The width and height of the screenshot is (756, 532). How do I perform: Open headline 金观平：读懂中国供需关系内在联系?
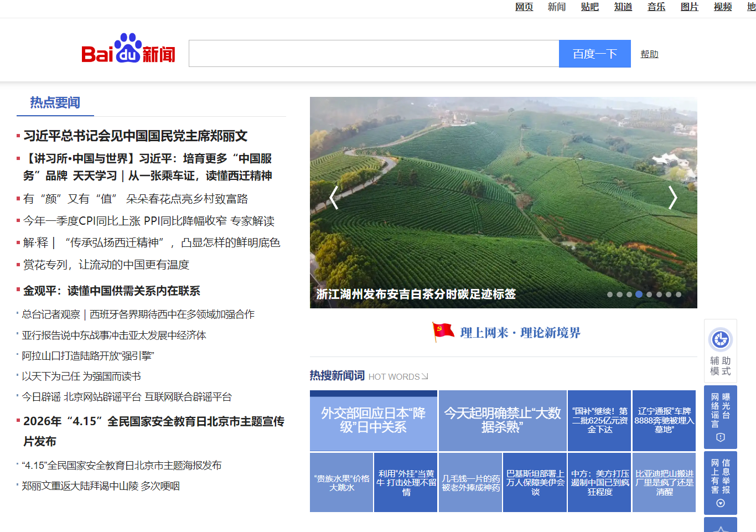click(112, 291)
